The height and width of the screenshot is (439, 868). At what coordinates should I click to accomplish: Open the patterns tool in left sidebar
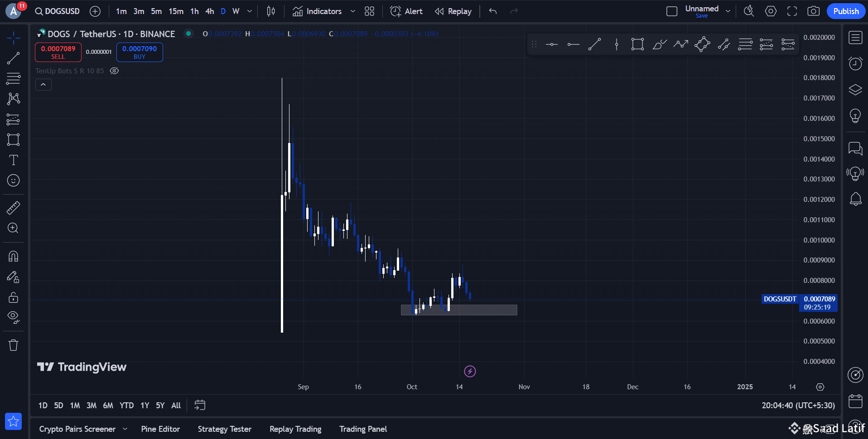(x=14, y=99)
